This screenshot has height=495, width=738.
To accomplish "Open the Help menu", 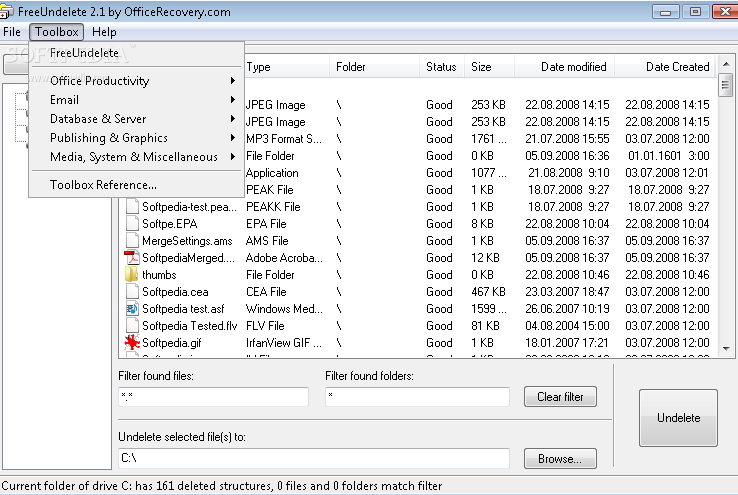I will click(x=104, y=32).
